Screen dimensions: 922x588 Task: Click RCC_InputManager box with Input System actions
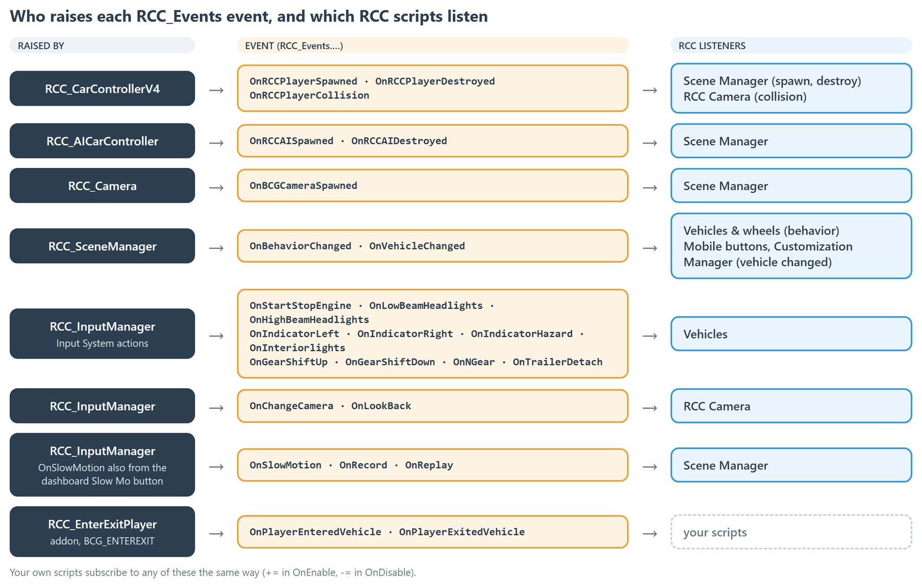click(x=102, y=333)
